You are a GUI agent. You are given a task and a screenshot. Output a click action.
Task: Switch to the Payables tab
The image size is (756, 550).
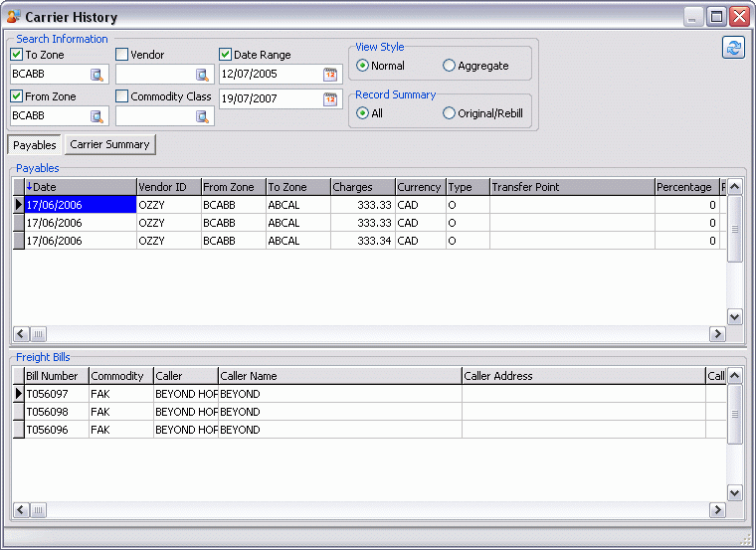[x=35, y=145]
